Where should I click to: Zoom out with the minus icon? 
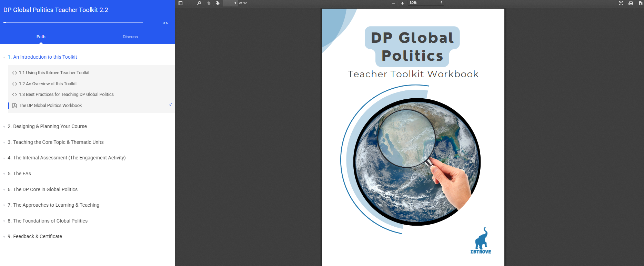pos(394,3)
